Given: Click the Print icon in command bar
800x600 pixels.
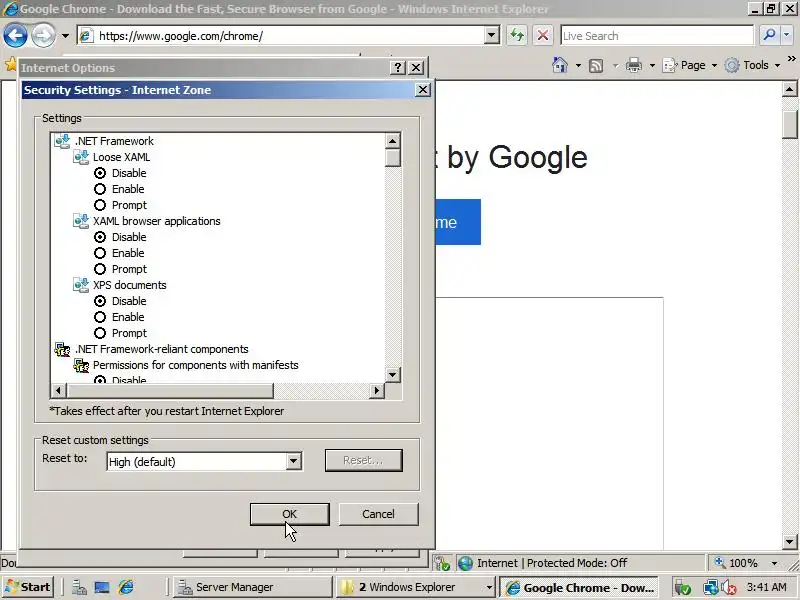Looking at the screenshot, I should pyautogui.click(x=634, y=65).
